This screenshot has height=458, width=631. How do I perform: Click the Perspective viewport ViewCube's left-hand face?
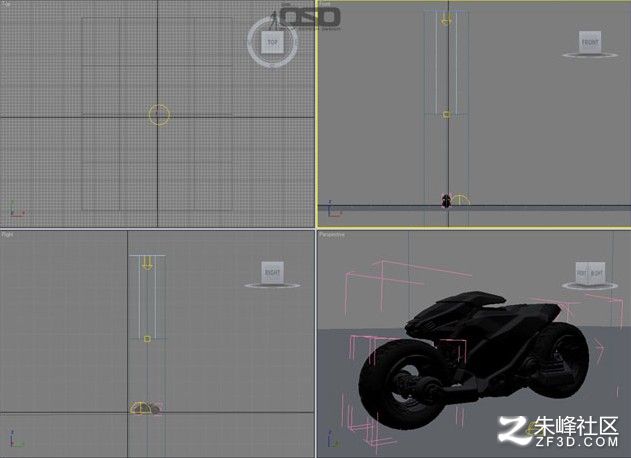pos(582,273)
